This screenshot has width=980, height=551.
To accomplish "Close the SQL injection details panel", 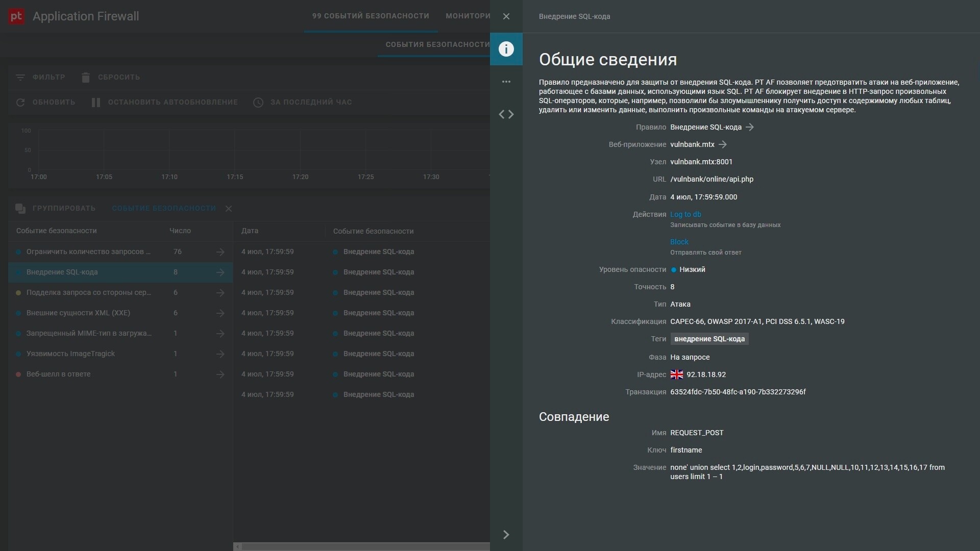I will 506,16.
